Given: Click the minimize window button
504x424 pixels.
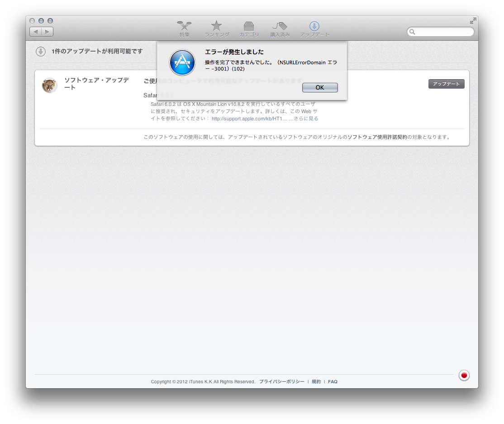Looking at the screenshot, I should (41, 21).
